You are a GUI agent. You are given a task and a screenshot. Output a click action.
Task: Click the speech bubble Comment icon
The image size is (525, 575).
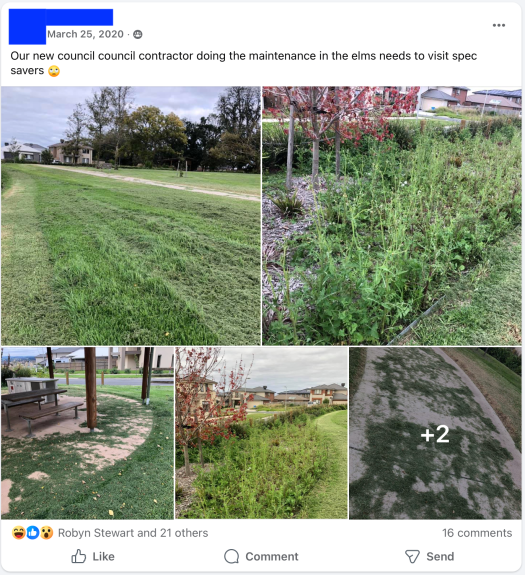pos(231,556)
